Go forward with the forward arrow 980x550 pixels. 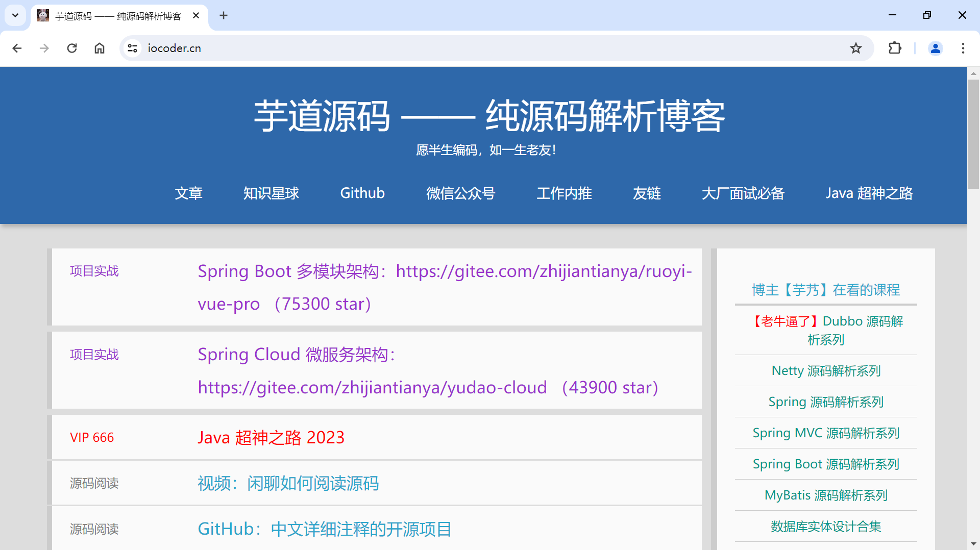(x=44, y=48)
